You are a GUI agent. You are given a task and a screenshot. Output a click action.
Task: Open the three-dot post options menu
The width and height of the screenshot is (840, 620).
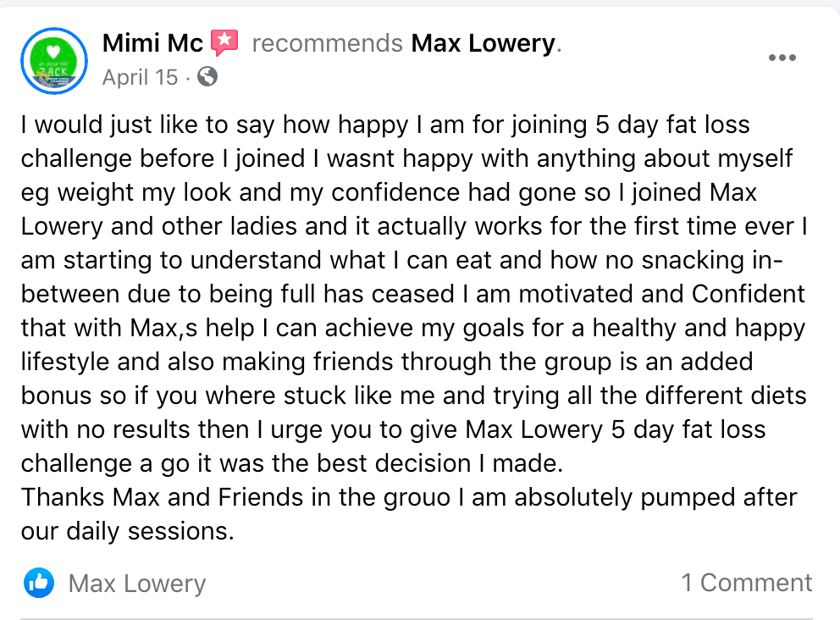click(x=782, y=58)
